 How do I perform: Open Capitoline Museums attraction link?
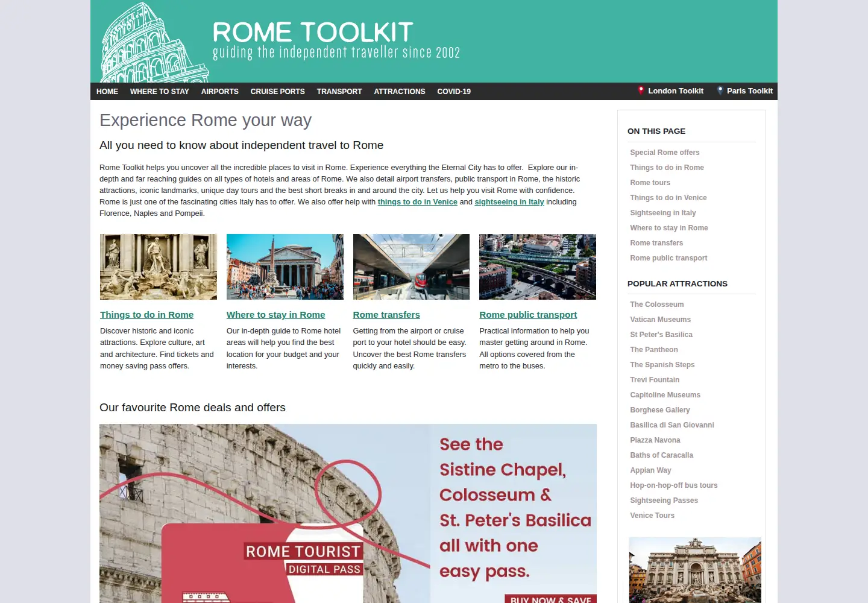click(665, 395)
